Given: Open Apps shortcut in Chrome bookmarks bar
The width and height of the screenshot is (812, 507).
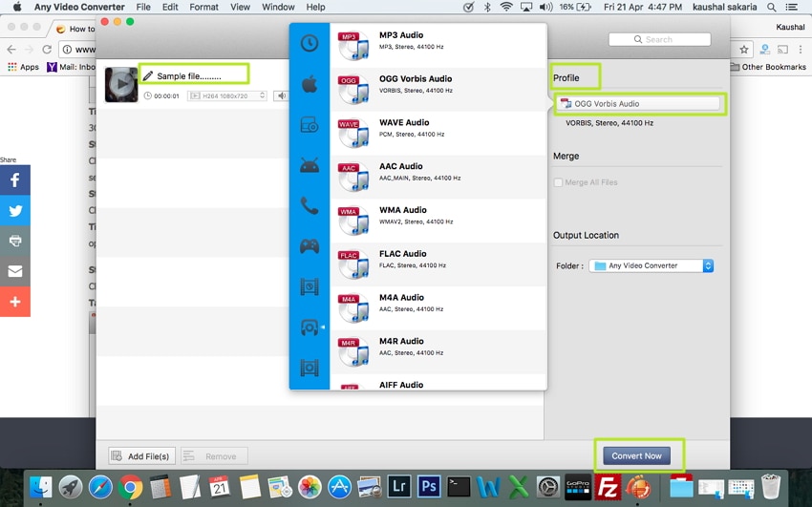Looking at the screenshot, I should click(x=23, y=67).
